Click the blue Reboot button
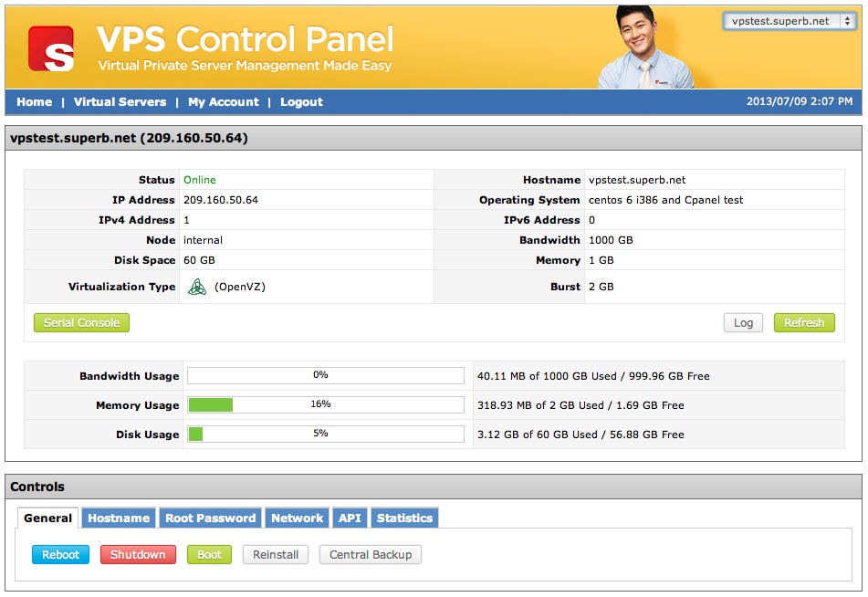Image resolution: width=868 pixels, height=597 pixels. (x=61, y=554)
